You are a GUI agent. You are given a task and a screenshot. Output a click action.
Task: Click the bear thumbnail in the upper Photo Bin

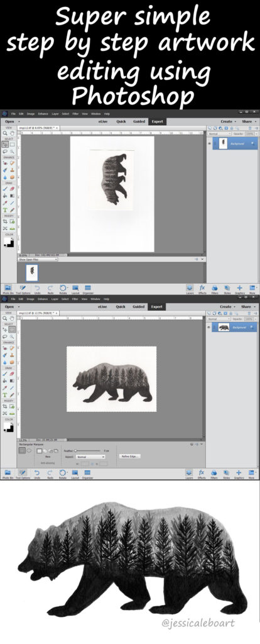point(31,272)
